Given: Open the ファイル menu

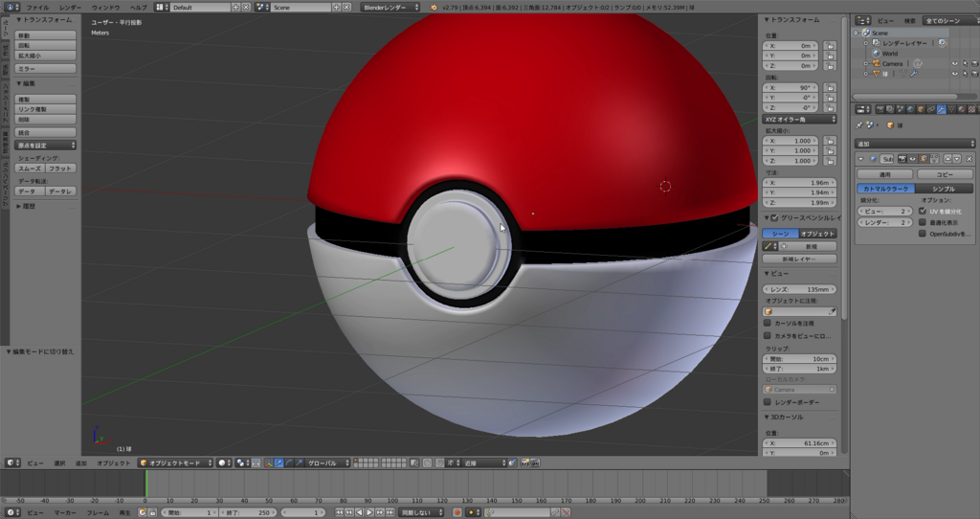Looking at the screenshot, I should coord(37,8).
